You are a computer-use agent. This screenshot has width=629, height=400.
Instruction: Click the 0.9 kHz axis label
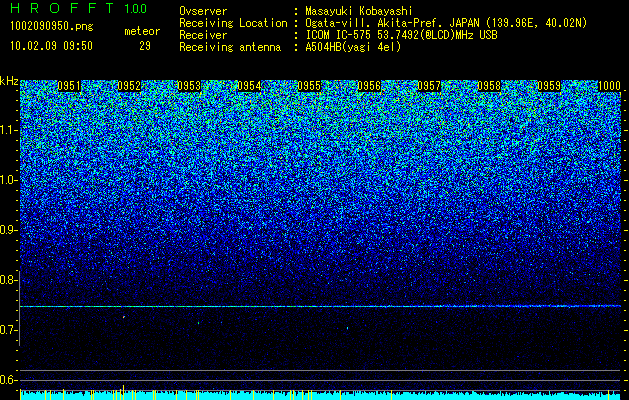pos(7,230)
